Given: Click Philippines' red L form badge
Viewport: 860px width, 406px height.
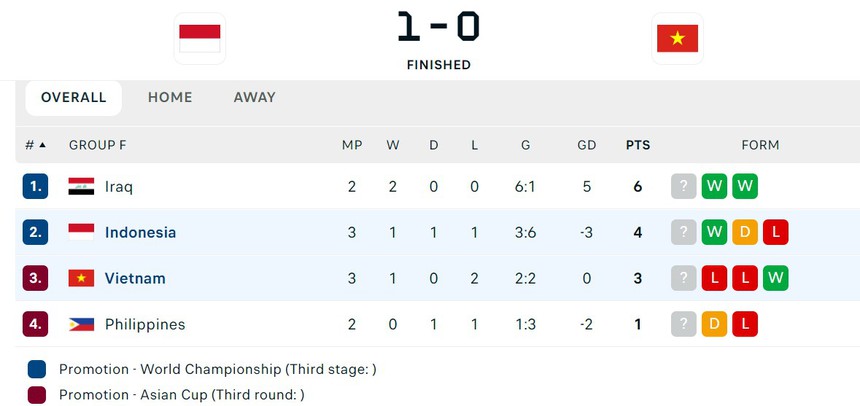Looking at the screenshot, I should click(x=745, y=324).
